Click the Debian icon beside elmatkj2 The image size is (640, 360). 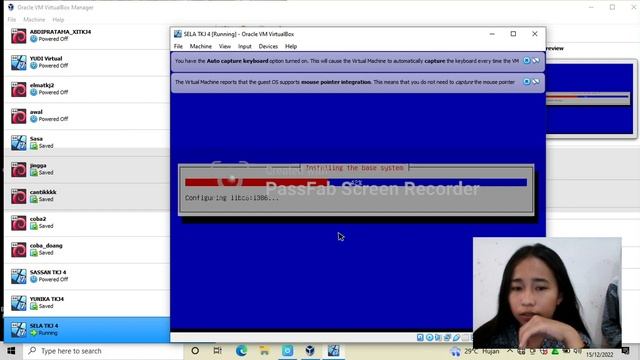coord(18,90)
